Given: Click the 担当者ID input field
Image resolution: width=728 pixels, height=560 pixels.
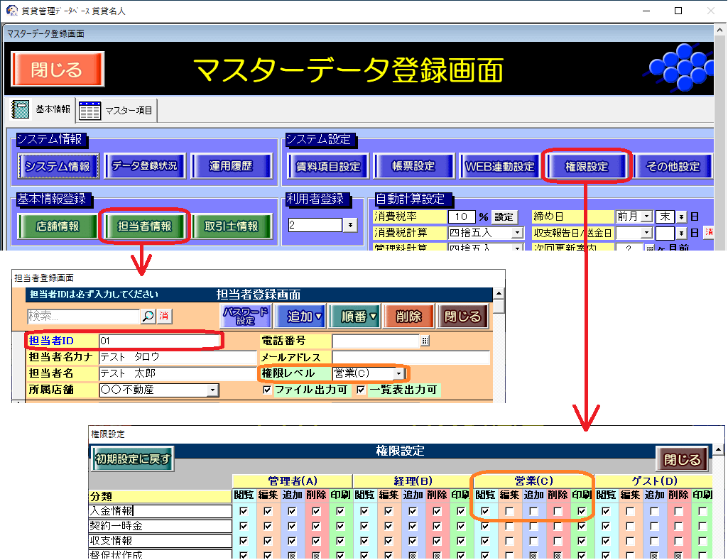Looking at the screenshot, I should (160, 341).
